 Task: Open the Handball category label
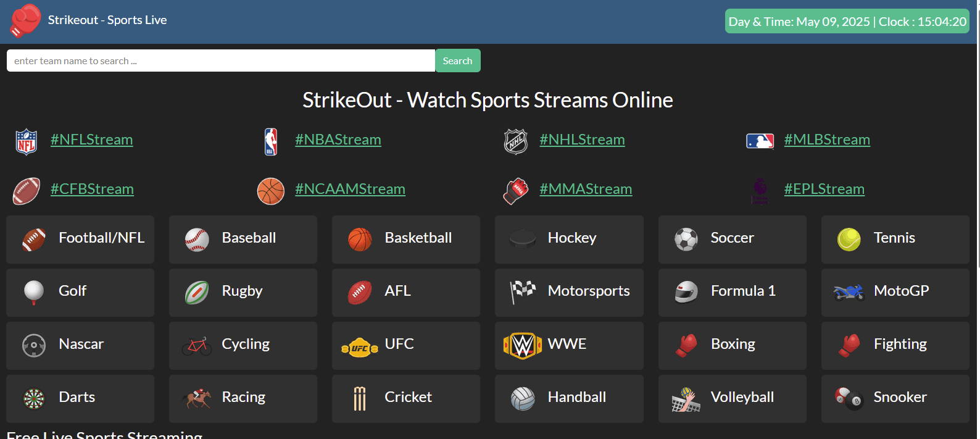pos(577,397)
